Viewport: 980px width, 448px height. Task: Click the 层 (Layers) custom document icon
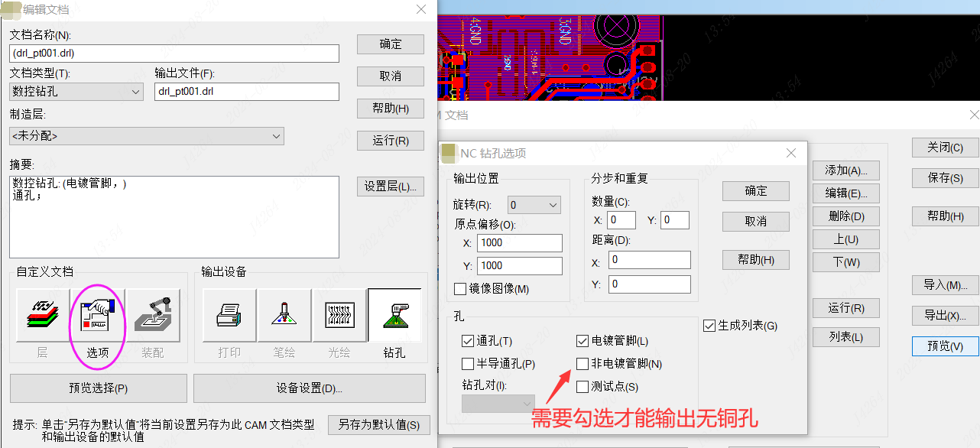tap(42, 315)
